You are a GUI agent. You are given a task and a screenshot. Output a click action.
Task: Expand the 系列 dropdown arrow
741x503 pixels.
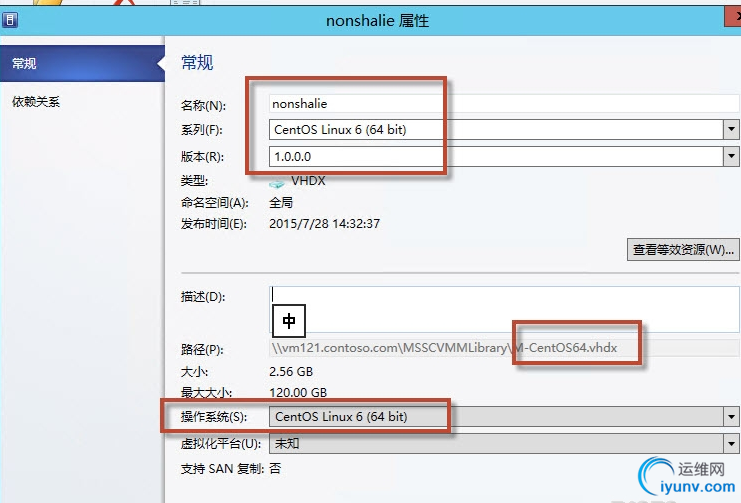point(731,130)
